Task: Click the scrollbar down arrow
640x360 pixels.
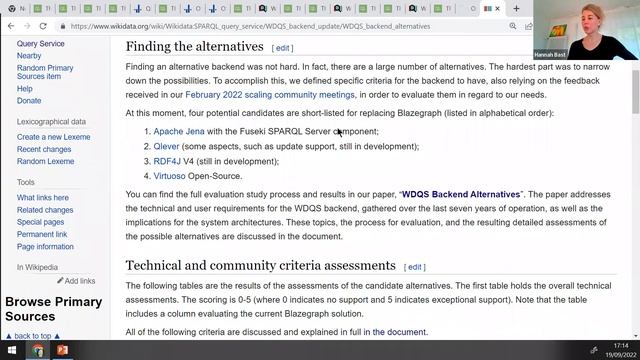Action: (636, 336)
